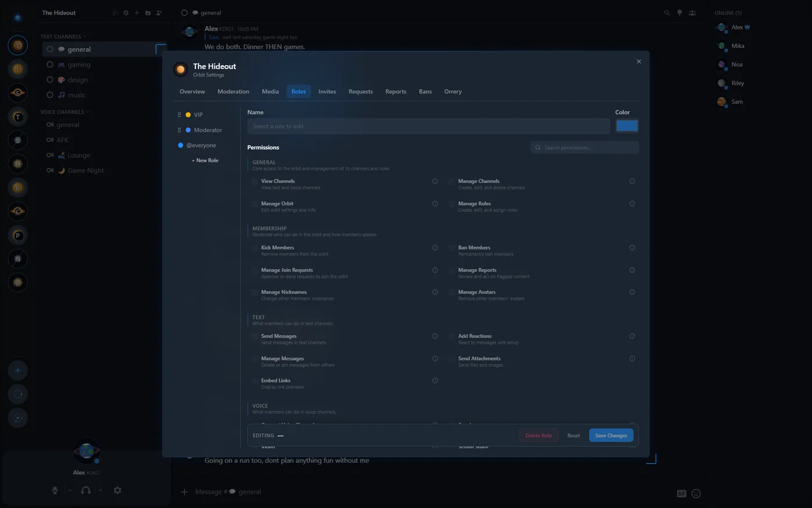Switch to the Bans tab

425,92
